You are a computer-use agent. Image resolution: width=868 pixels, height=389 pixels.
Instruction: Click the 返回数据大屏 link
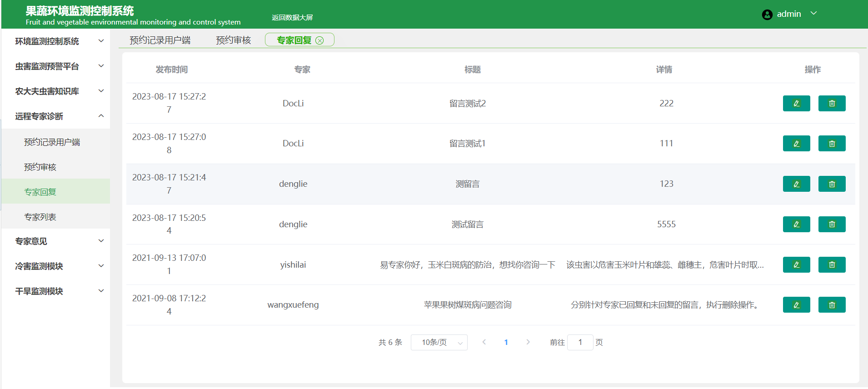pyautogui.click(x=292, y=17)
